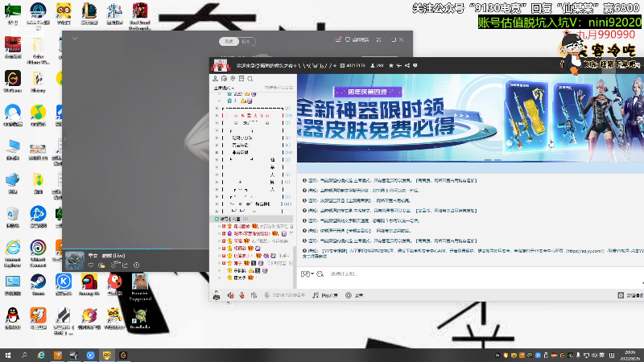Open the Internet Explorer desktop shortcut
This screenshot has width=644, height=362.
pos(13,253)
